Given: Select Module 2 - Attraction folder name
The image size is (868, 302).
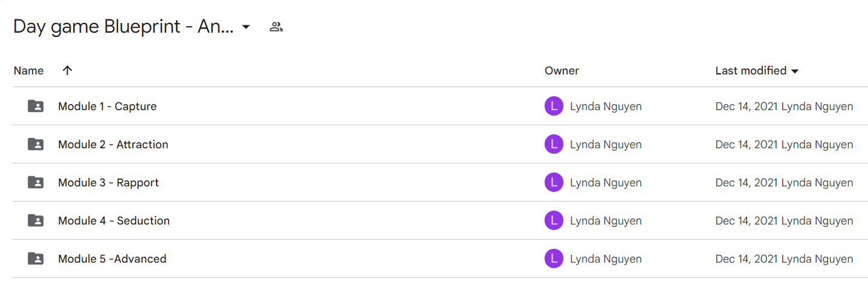Looking at the screenshot, I should pyautogui.click(x=113, y=145).
